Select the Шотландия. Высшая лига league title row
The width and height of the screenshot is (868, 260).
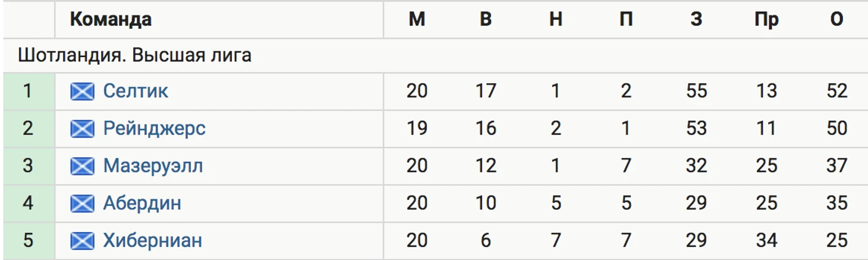click(434, 55)
